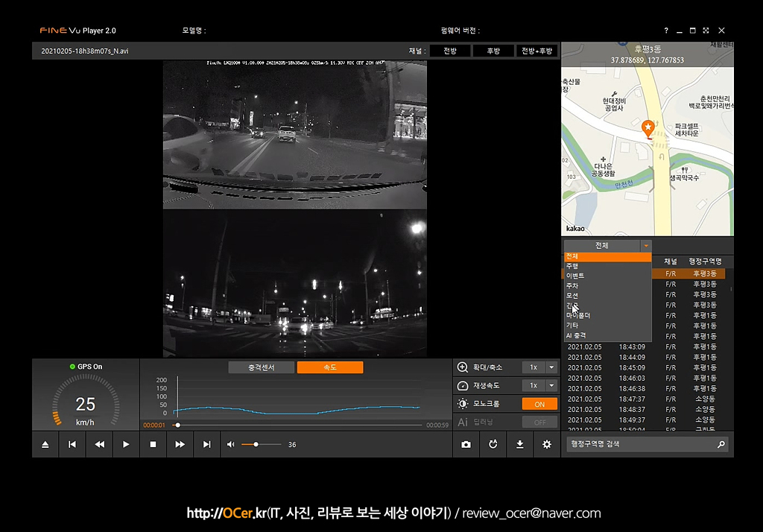Click the monochrome brightness icon
The image size is (763, 532).
[463, 404]
